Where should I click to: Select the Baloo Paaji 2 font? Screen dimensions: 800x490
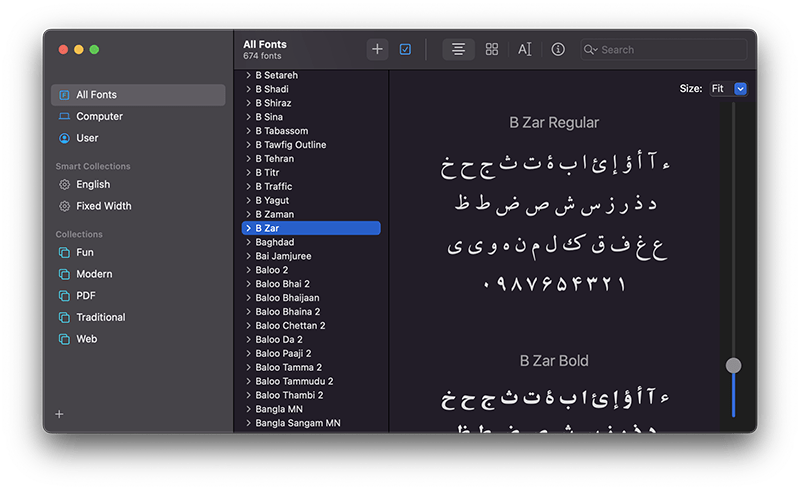point(311,353)
